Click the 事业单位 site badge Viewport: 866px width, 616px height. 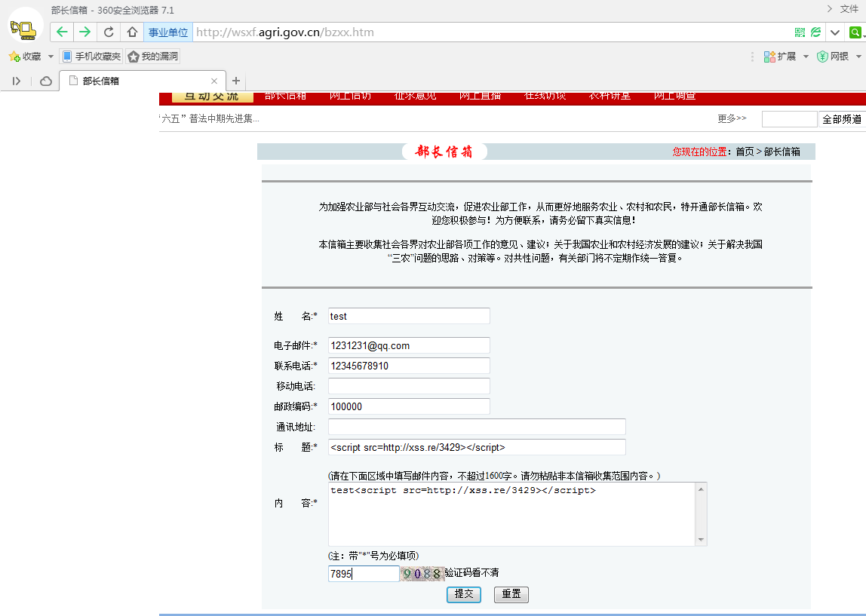coord(168,32)
